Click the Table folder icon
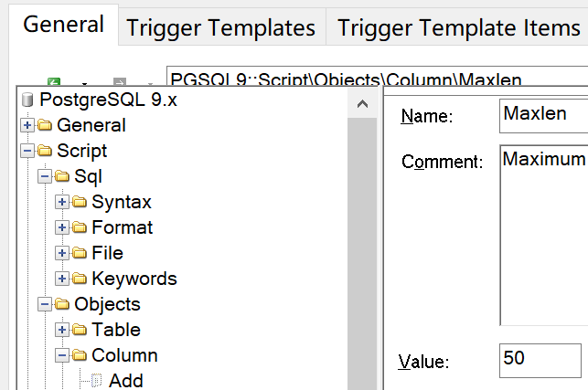 [80, 330]
